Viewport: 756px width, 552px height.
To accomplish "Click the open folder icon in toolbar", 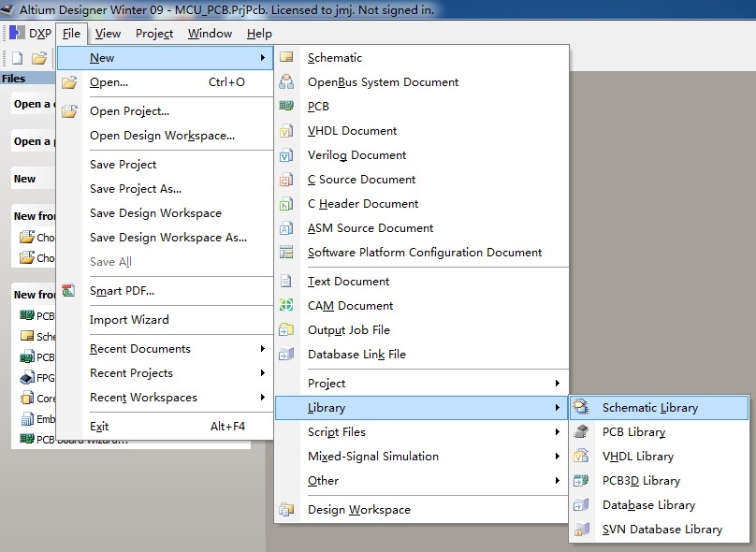I will click(39, 58).
